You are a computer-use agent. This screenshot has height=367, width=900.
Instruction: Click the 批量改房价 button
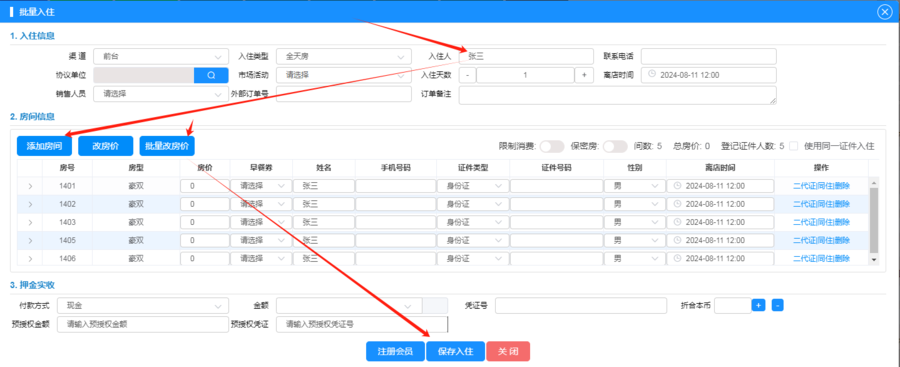[x=167, y=146]
